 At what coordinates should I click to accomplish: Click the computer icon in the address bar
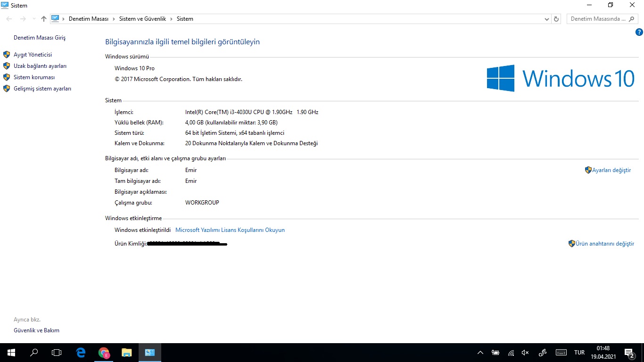[56, 19]
